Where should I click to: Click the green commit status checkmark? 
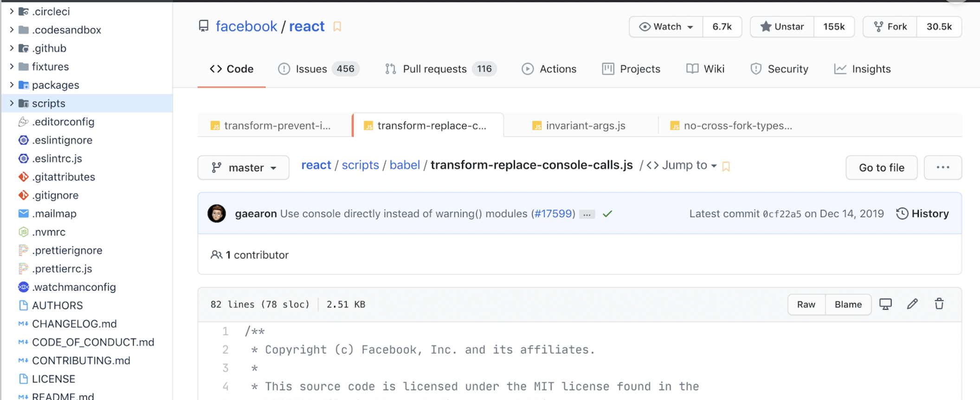point(607,214)
